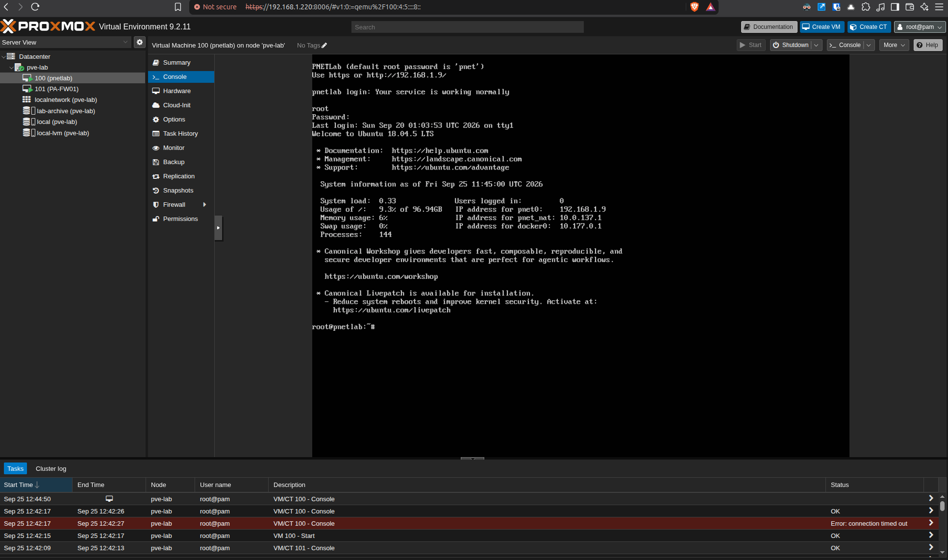This screenshot has height=560, width=948.
Task: Open the Replication section
Action: [181, 176]
